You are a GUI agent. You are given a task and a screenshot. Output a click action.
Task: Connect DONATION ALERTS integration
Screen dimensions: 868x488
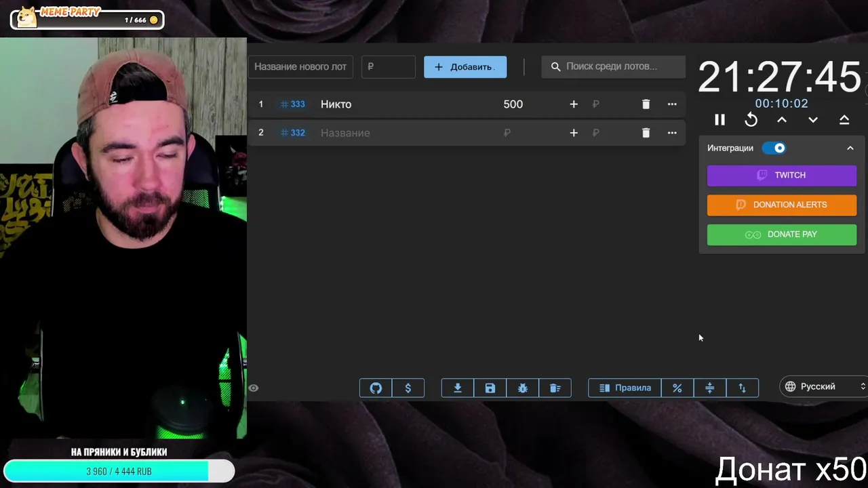click(x=782, y=205)
